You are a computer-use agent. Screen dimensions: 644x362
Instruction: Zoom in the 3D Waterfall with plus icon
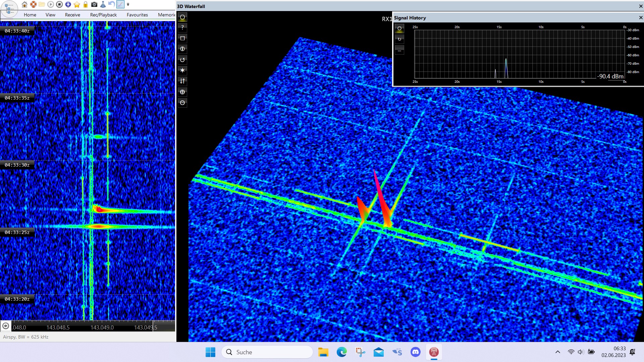point(182,92)
